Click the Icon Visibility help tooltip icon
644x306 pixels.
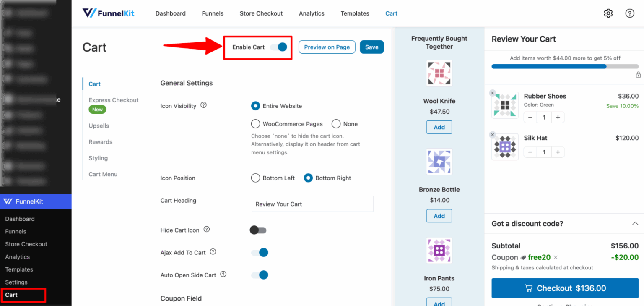click(x=204, y=105)
